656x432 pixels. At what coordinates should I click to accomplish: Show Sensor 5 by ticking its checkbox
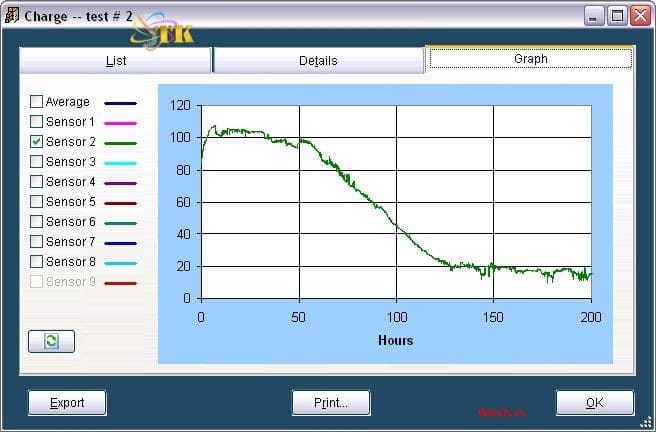pyautogui.click(x=37, y=202)
